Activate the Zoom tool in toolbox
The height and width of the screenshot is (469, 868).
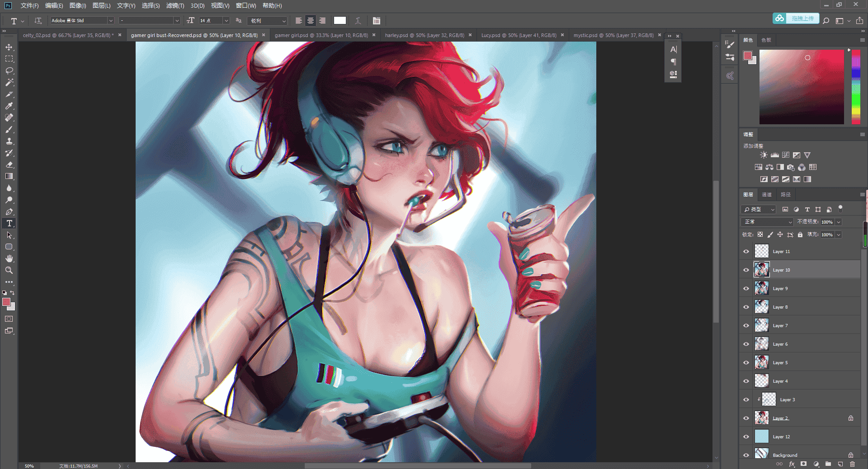click(9, 270)
